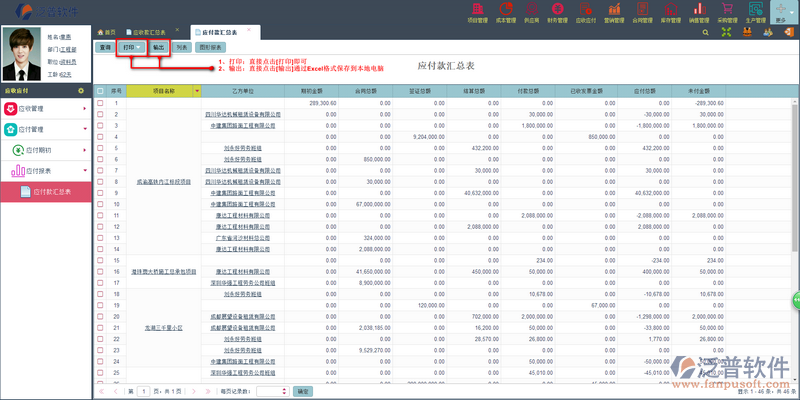This screenshot has width=800, height=400.
Task: Tick the checkbox for row 5
Action: coord(100,147)
